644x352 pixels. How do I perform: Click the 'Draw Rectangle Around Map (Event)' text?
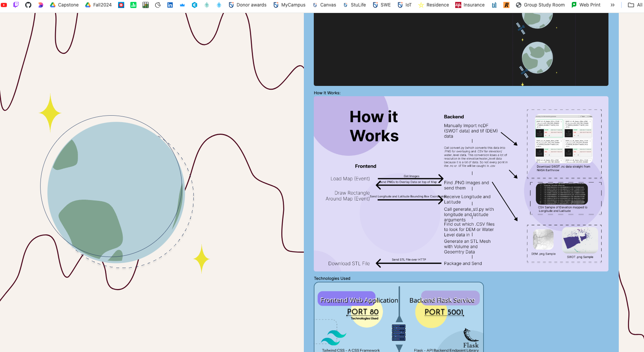[348, 196]
